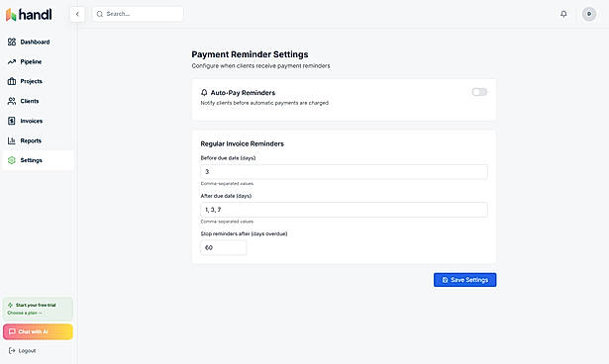Click the Dashboard grid icon in sidebar
The image size is (609, 364).
point(12,42)
